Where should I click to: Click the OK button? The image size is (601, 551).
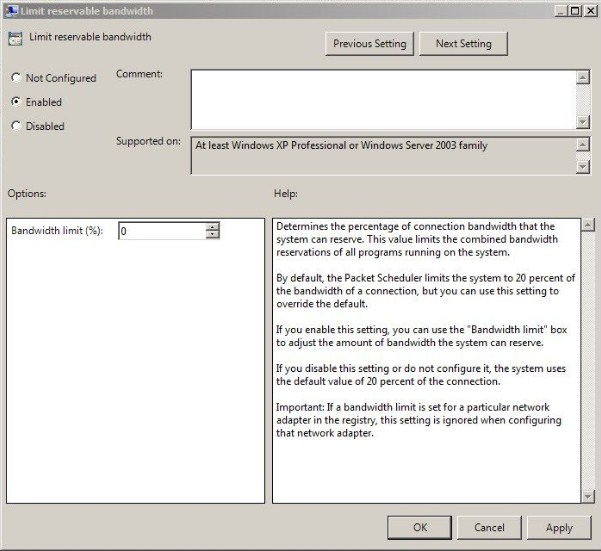coord(420,527)
